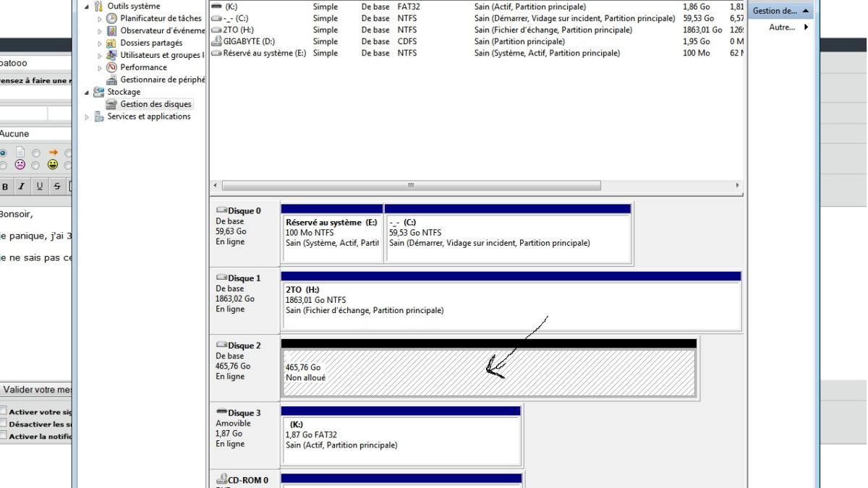Open Planificateur de tâches clock icon
Screen dimensions: 868x488
point(112,18)
